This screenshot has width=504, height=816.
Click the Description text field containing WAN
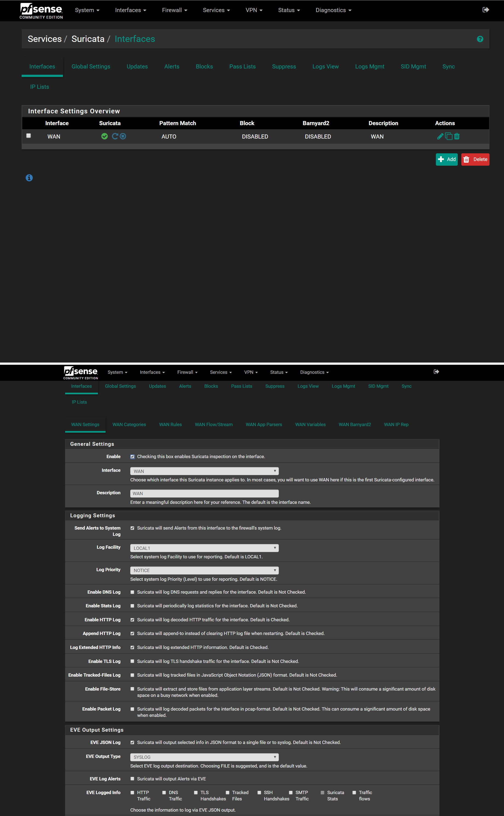(204, 493)
